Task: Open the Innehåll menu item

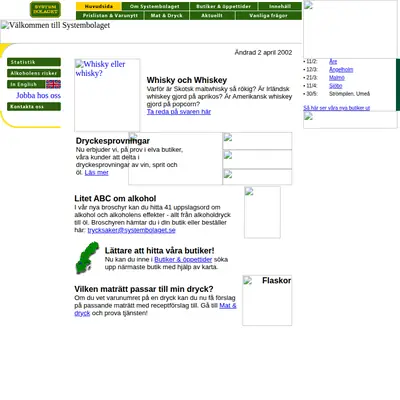Action: click(x=280, y=6)
